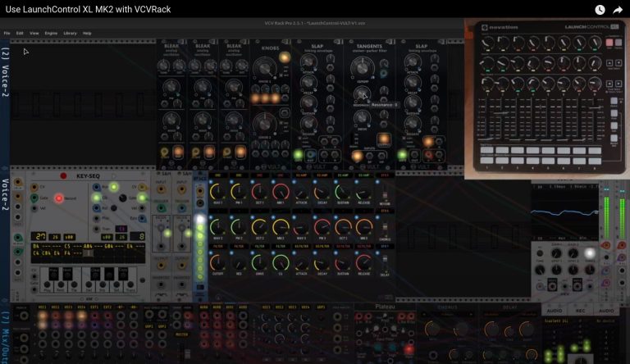Click the OCT 1 knob

[x=259, y=192]
